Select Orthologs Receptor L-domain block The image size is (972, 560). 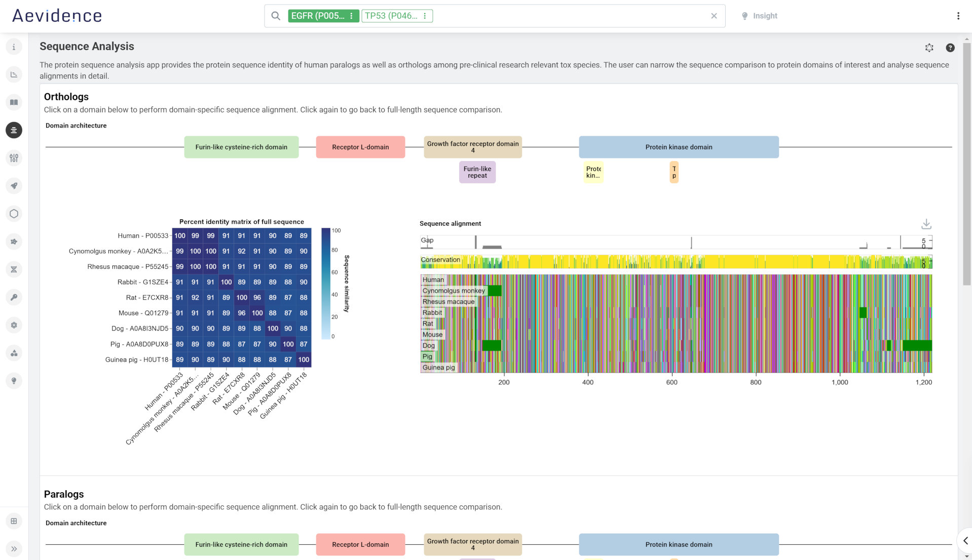(360, 147)
